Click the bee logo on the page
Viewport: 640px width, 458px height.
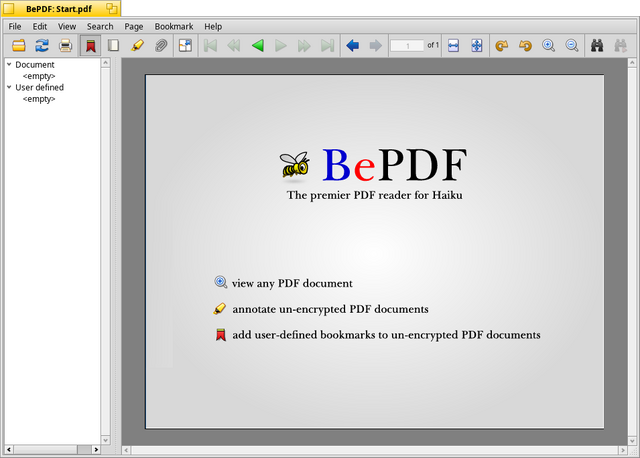pos(295,165)
